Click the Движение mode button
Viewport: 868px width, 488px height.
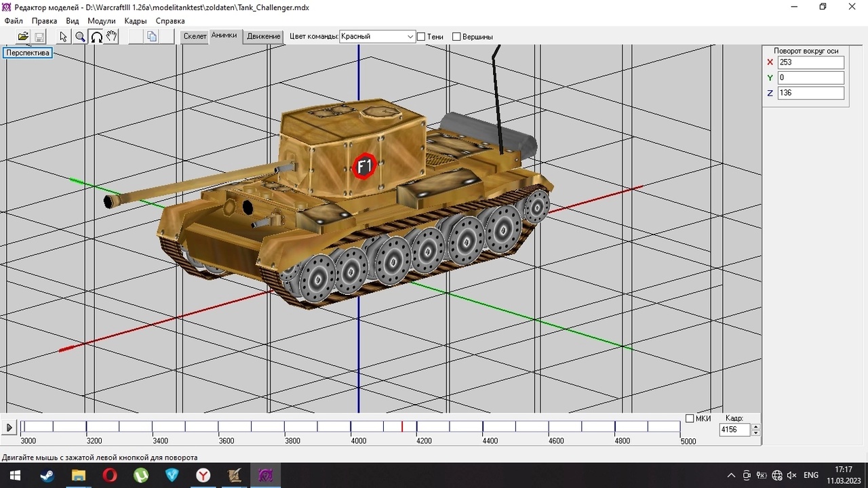264,37
